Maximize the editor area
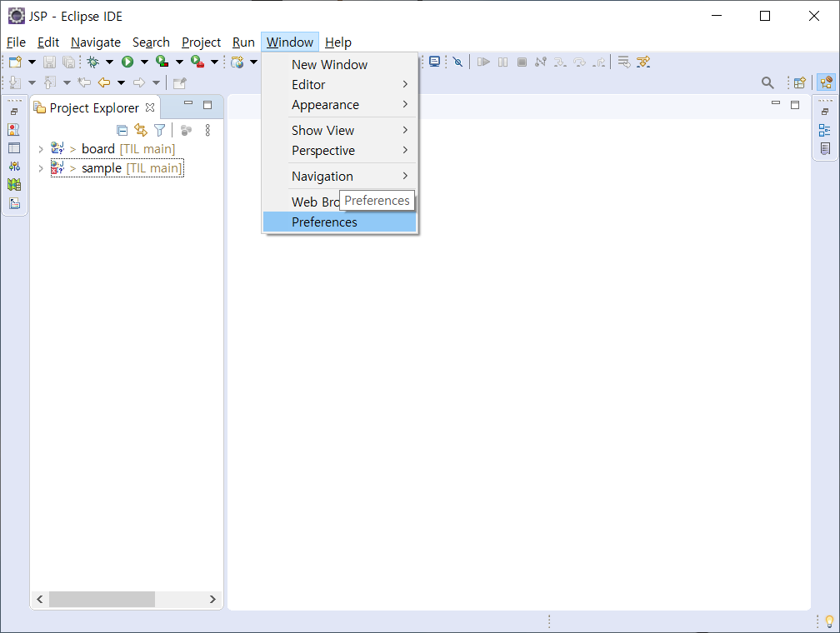 pos(795,105)
